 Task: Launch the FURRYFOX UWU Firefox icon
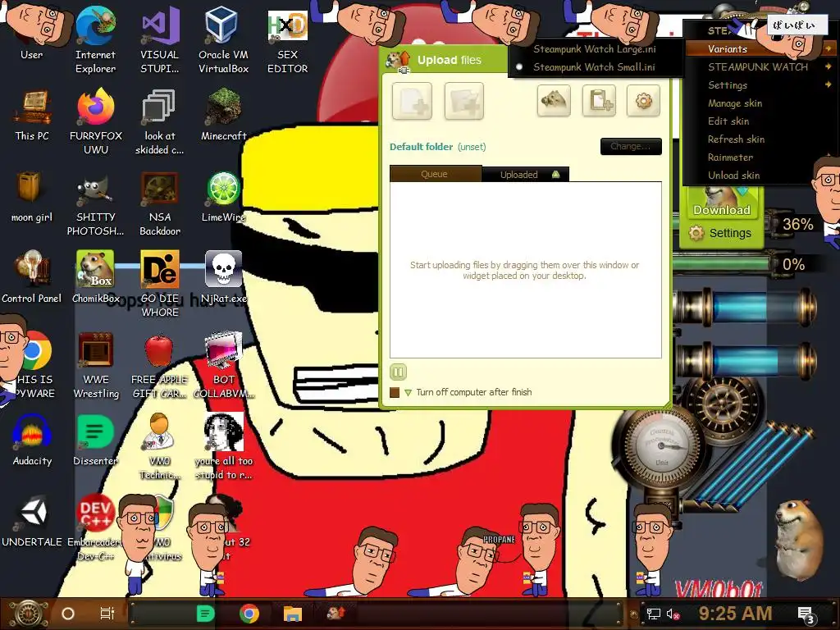pos(95,121)
